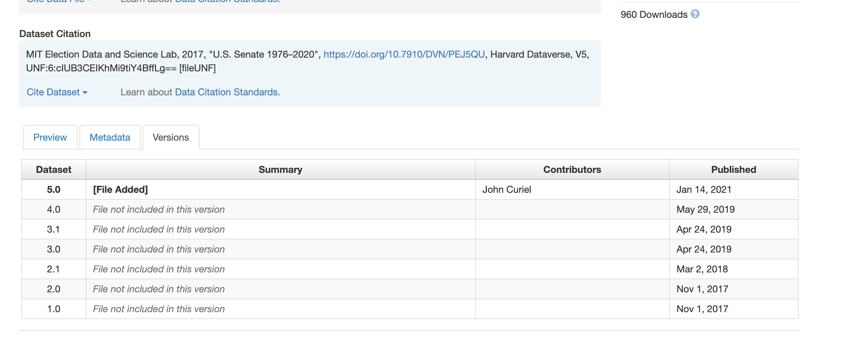Click the Mar 2, 2018 published date
The width and height of the screenshot is (868, 341).
point(702,269)
